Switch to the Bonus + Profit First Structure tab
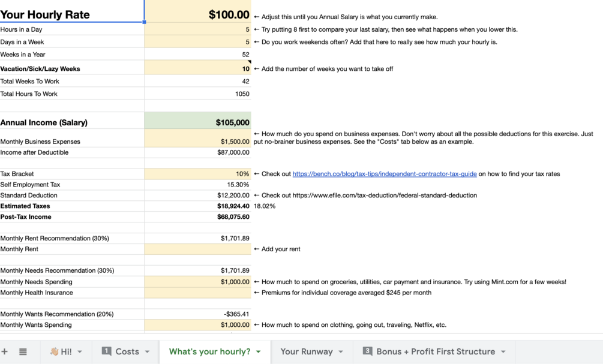The height and width of the screenshot is (364, 603). click(x=436, y=351)
